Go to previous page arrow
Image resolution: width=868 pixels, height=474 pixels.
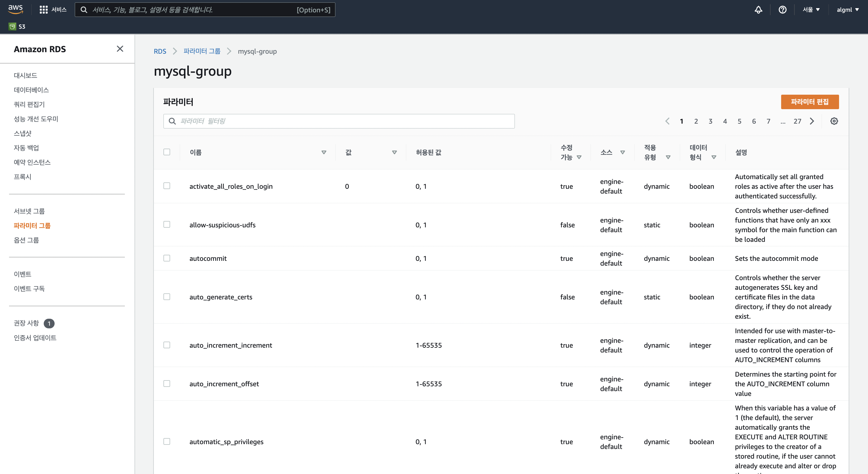point(667,121)
